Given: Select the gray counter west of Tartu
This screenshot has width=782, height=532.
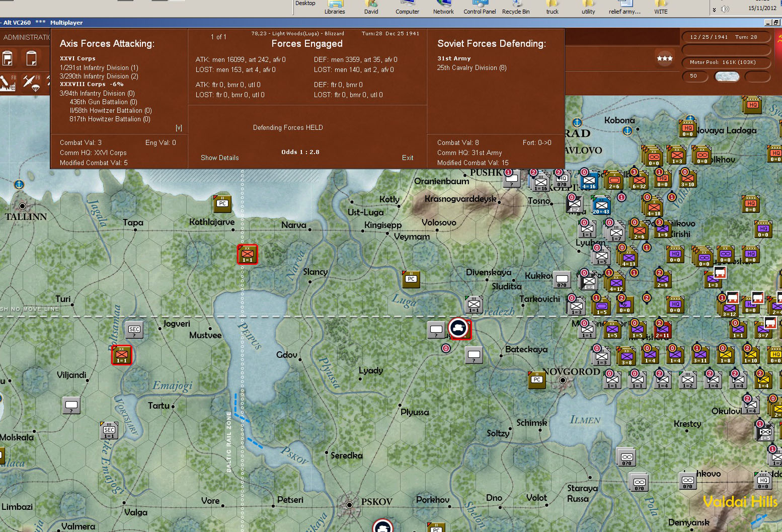Looking at the screenshot, I should pos(71,405).
